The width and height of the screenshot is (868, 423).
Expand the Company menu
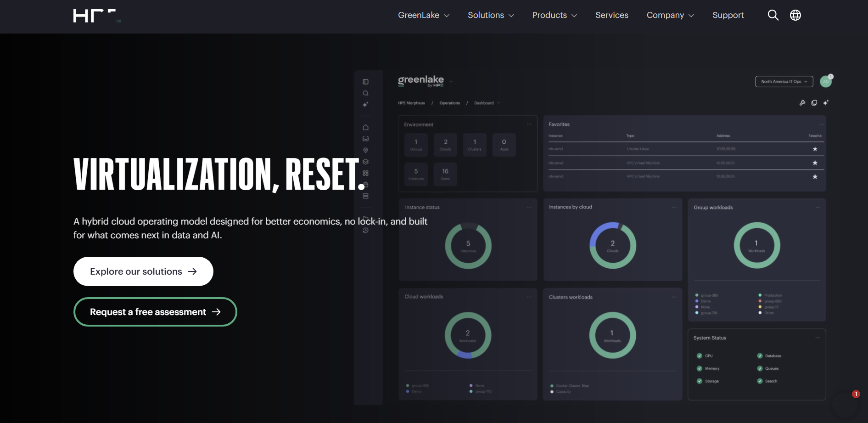pos(670,15)
